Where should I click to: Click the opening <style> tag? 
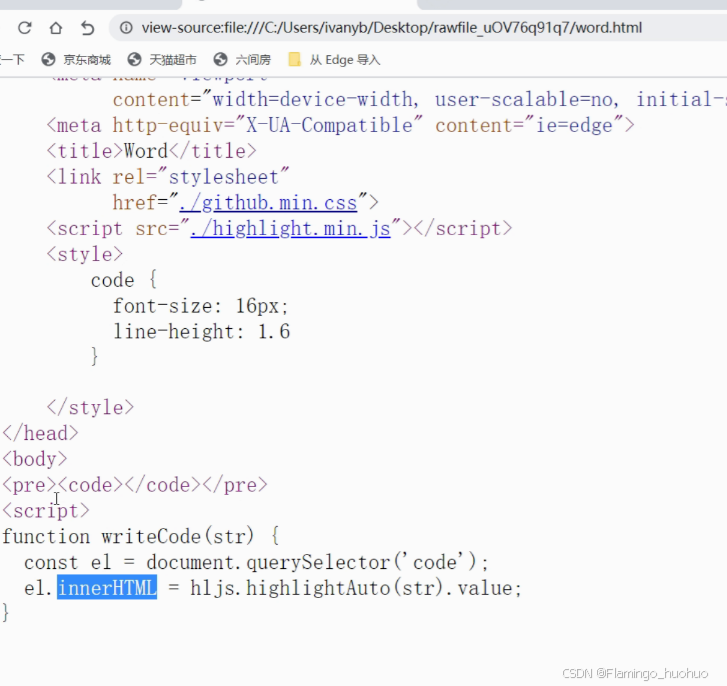click(x=84, y=255)
